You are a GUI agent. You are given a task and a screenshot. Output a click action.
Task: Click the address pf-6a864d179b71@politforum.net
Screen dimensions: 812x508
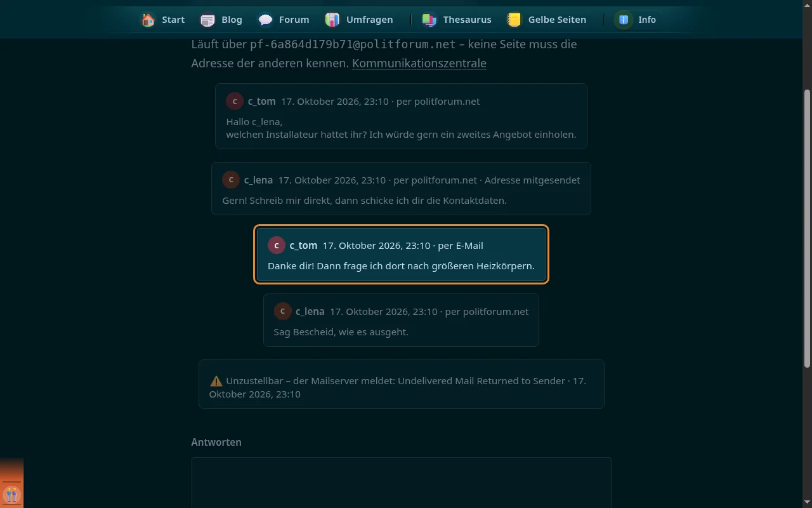click(353, 44)
